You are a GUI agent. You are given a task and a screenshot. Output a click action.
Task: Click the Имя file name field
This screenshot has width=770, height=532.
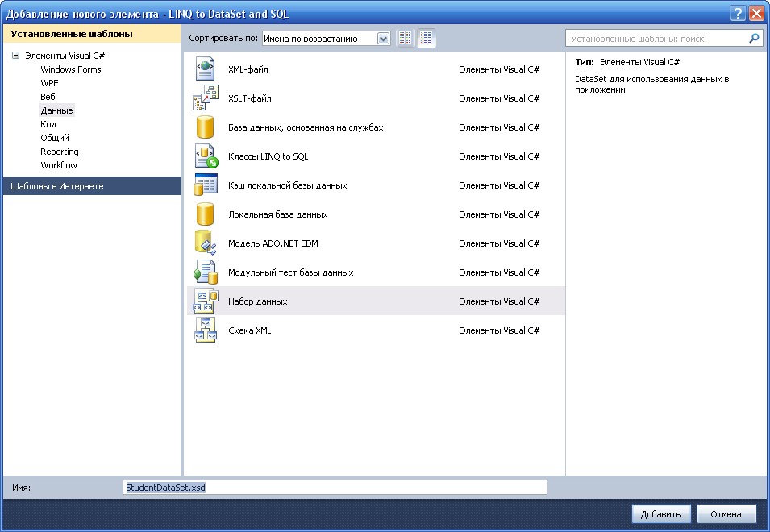(x=335, y=488)
